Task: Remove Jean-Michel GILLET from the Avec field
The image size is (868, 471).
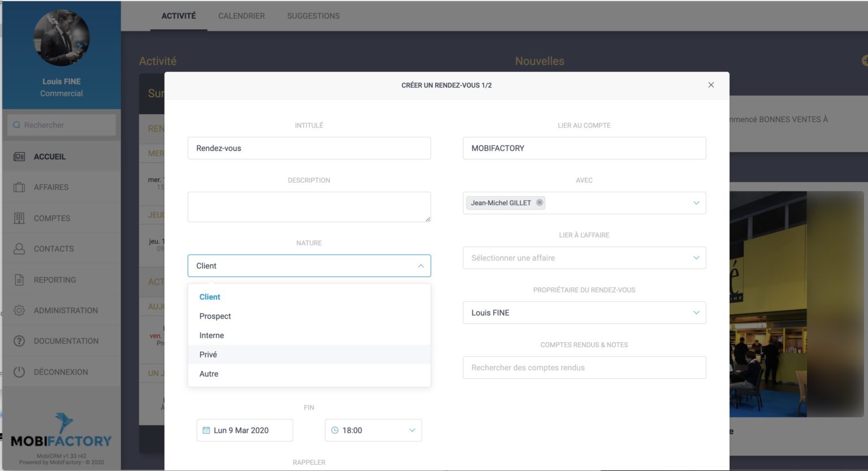Action: pyautogui.click(x=539, y=202)
